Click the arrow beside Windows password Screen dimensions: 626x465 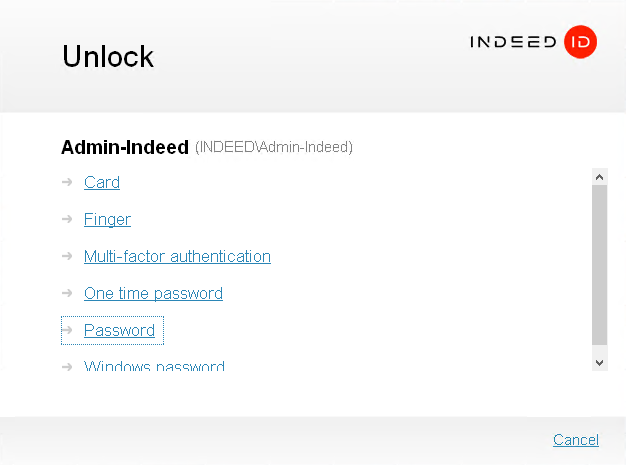coord(67,366)
